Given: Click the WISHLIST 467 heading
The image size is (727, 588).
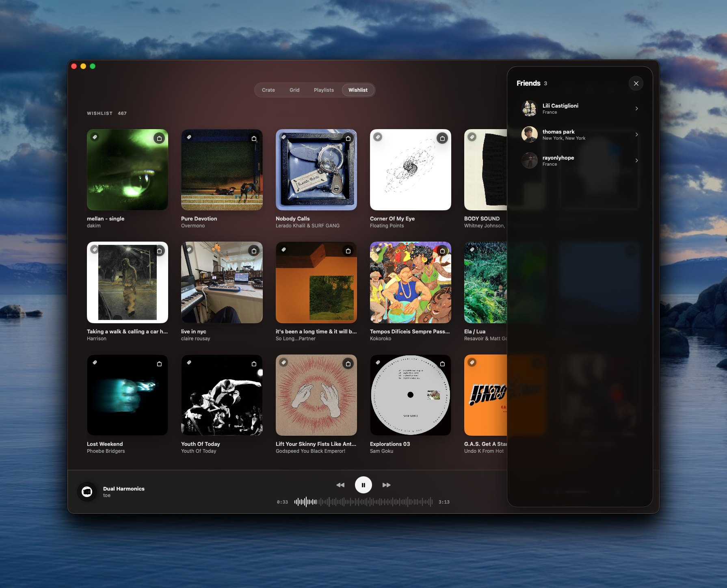Looking at the screenshot, I should 107,113.
